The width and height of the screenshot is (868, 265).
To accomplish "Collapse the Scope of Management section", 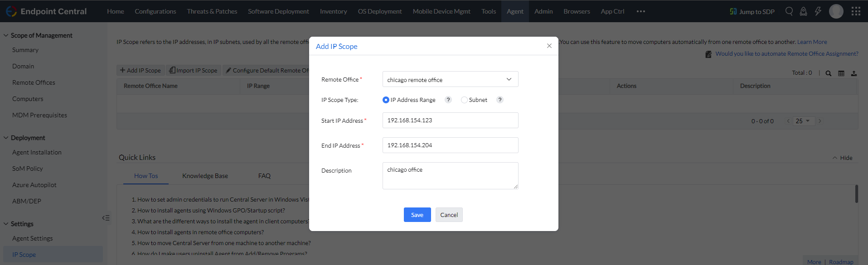I will (x=6, y=35).
